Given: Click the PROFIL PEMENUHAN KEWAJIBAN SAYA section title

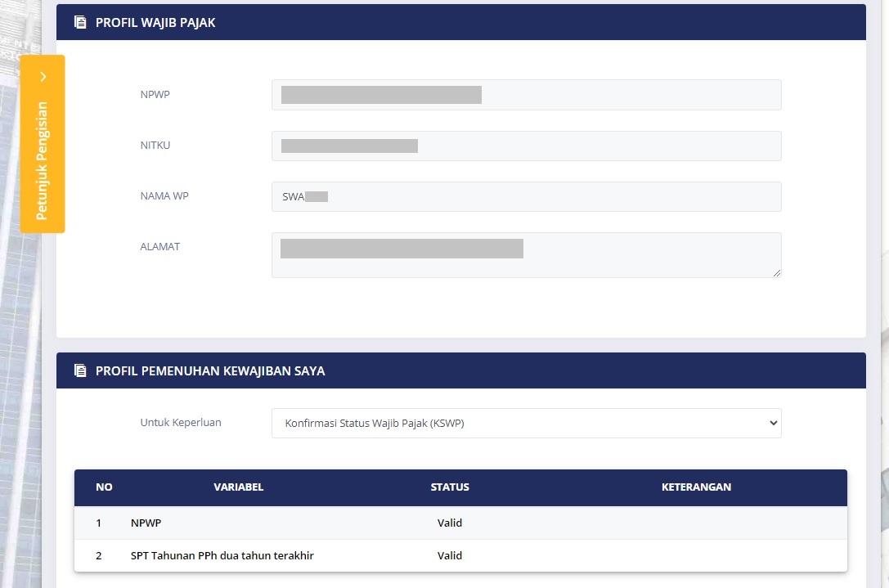Looking at the screenshot, I should point(210,371).
